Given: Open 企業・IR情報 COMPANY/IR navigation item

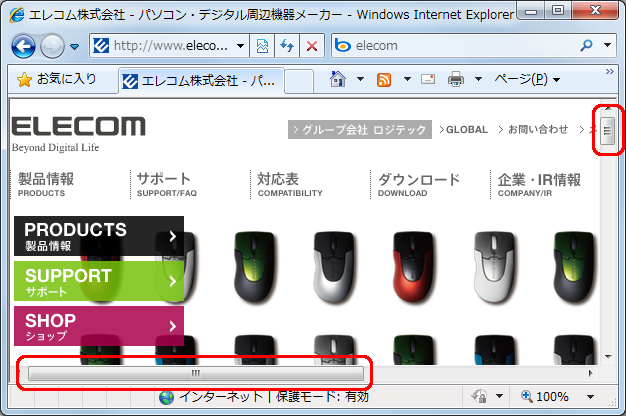Looking at the screenshot, I should tap(539, 184).
